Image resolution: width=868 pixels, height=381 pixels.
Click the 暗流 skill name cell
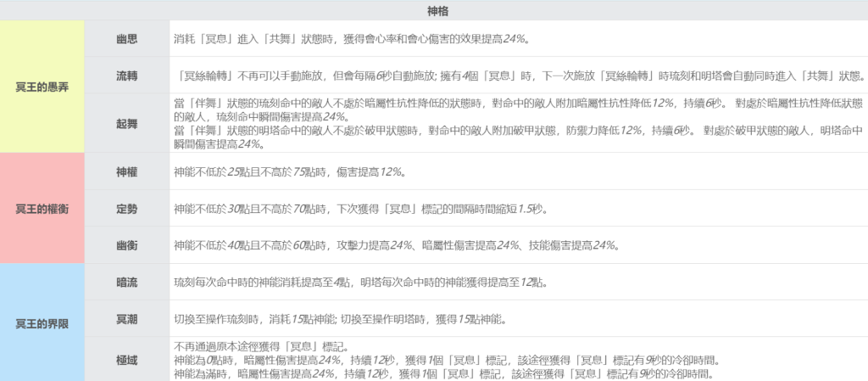pyautogui.click(x=127, y=282)
